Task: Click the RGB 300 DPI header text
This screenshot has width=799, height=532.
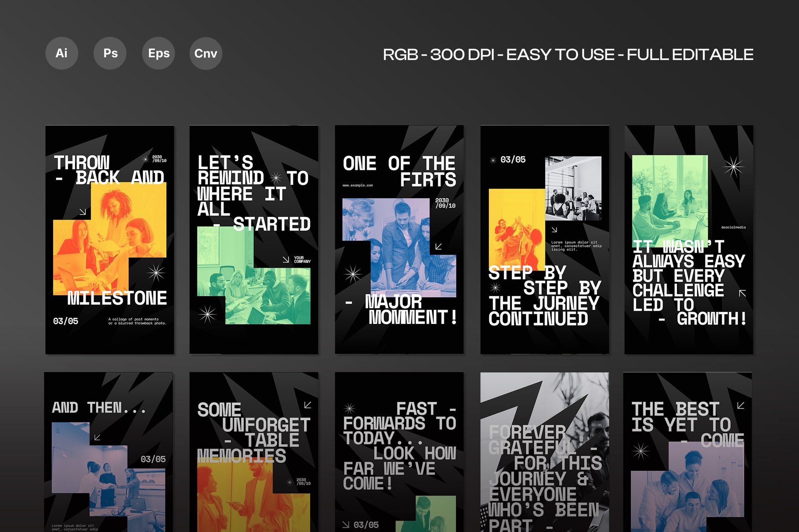Action: [568, 55]
